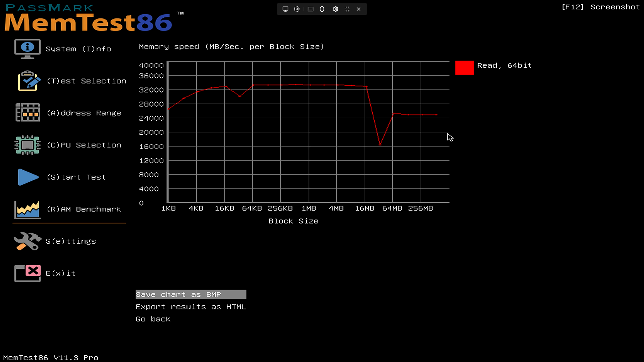Click the chip icon in top toolbar

(297, 9)
